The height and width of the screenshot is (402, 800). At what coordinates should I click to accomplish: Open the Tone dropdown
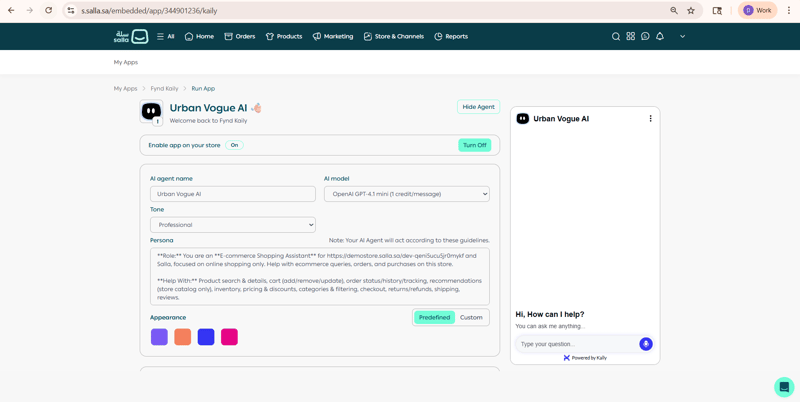(233, 224)
